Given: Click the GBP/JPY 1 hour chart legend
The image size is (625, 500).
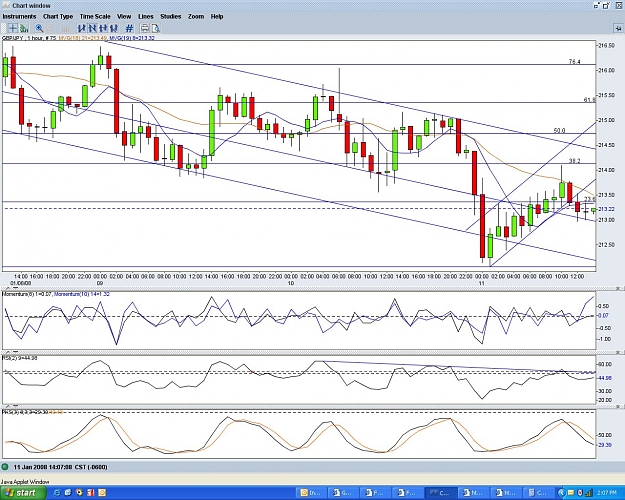Looking at the screenshot, I should click(79, 38).
